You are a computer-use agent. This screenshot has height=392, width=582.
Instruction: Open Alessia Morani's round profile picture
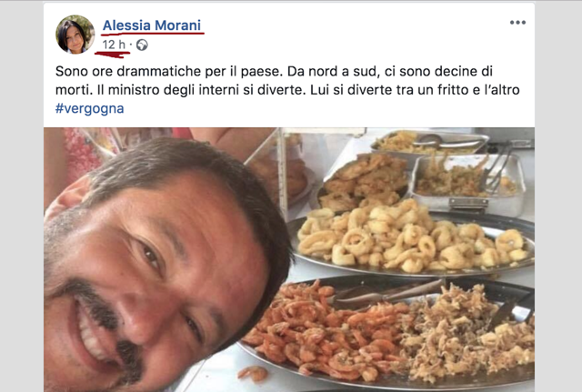(x=75, y=35)
